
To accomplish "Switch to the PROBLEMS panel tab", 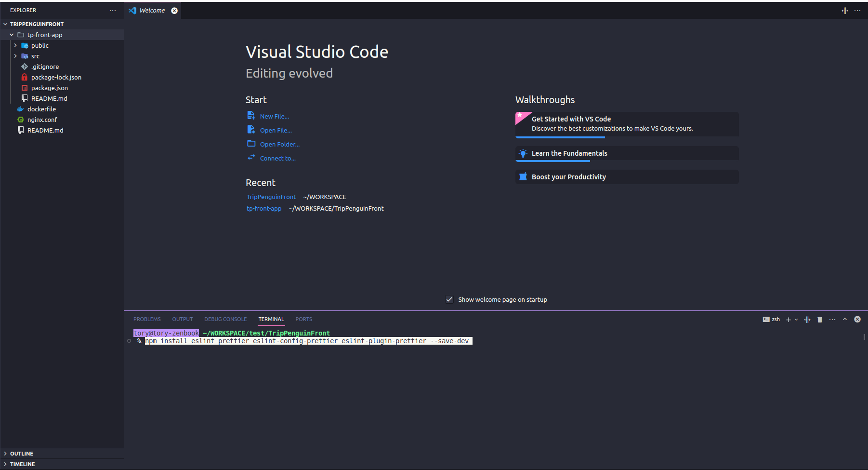I will pos(147,319).
